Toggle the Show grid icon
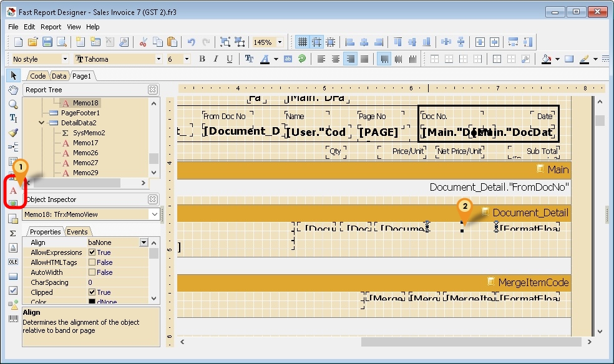614x364 pixels. (302, 42)
